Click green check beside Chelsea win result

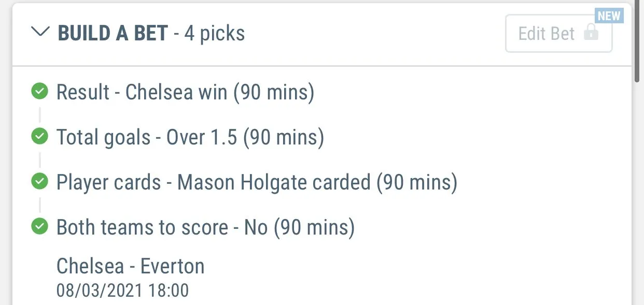39,92
